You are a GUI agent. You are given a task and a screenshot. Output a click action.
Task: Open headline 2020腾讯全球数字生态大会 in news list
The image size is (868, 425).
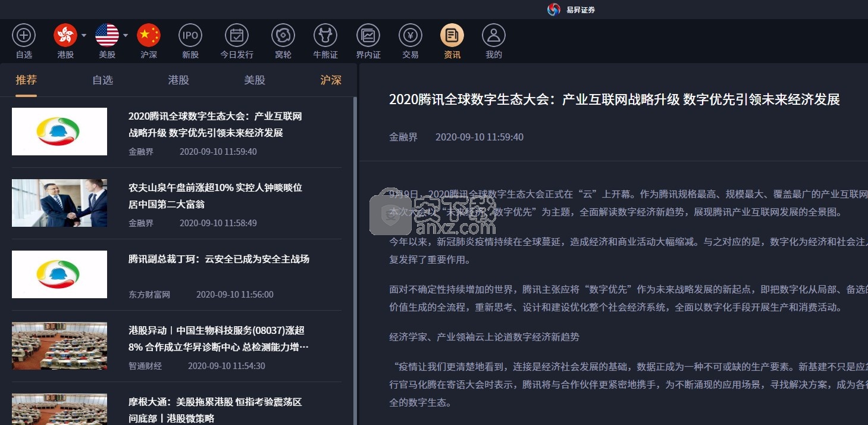point(215,124)
